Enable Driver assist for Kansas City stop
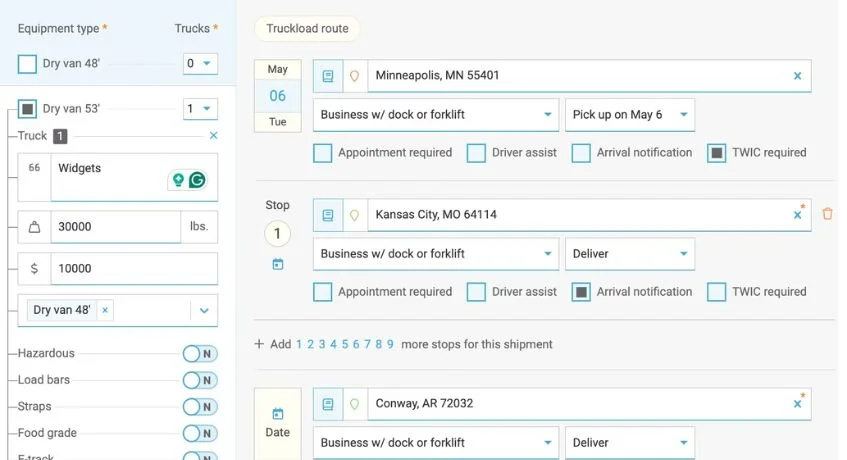The height and width of the screenshot is (460, 847). 476,292
